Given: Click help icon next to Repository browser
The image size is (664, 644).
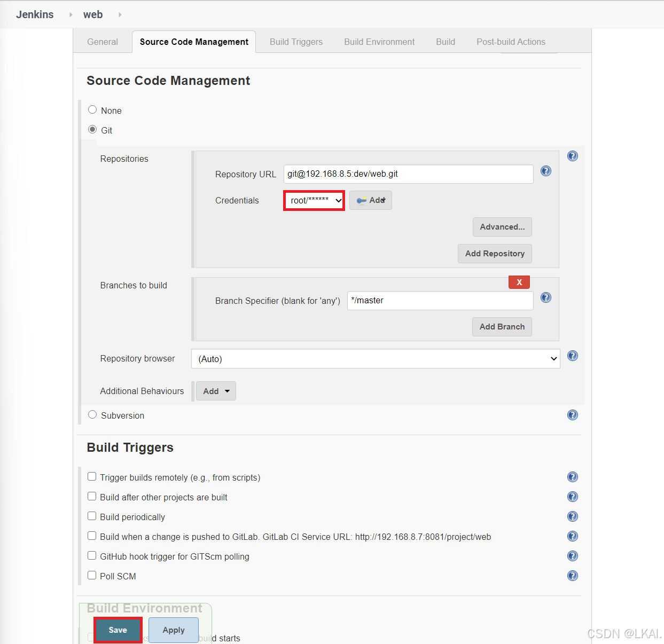Looking at the screenshot, I should coord(572,356).
